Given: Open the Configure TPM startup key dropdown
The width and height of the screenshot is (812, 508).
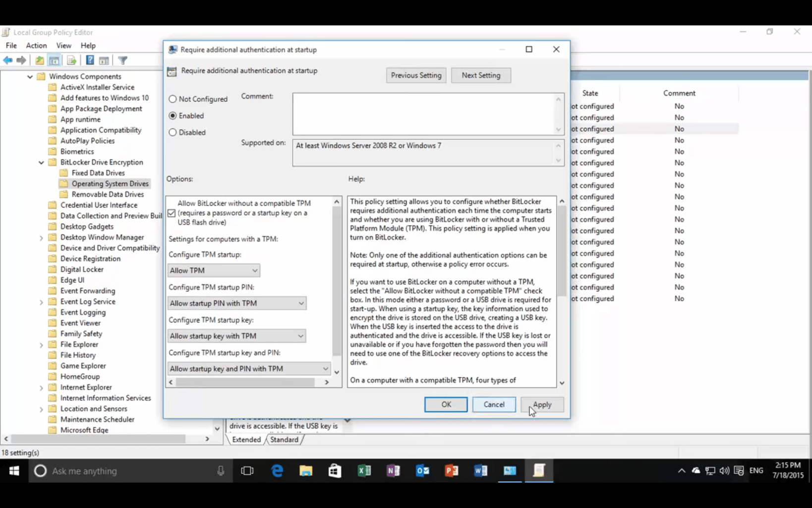Looking at the screenshot, I should pos(236,336).
